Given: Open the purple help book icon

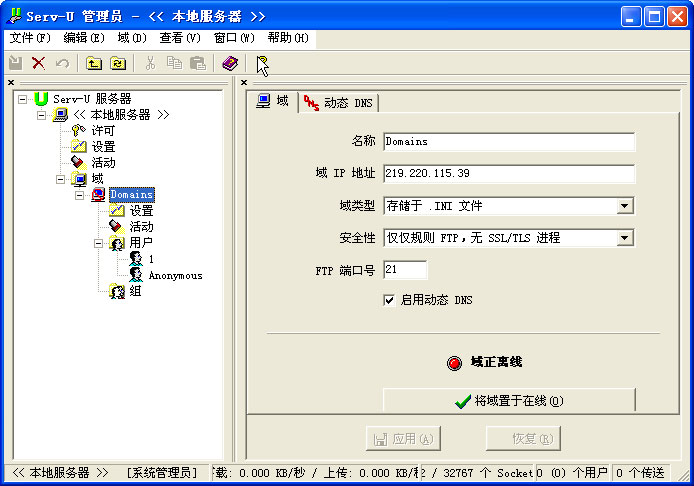Looking at the screenshot, I should [230, 63].
